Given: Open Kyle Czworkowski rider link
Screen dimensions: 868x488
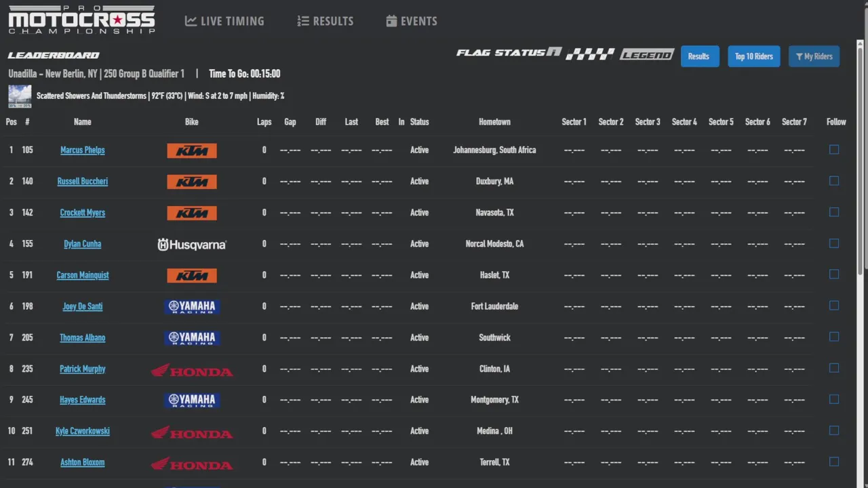Looking at the screenshot, I should click(83, 430).
